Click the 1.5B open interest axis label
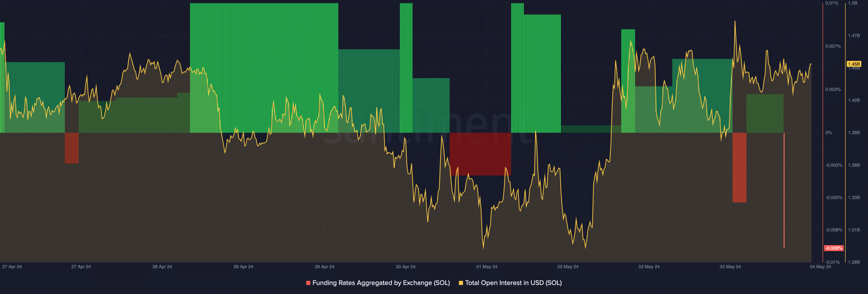Viewport: 868px width, 294px height. tap(853, 3)
